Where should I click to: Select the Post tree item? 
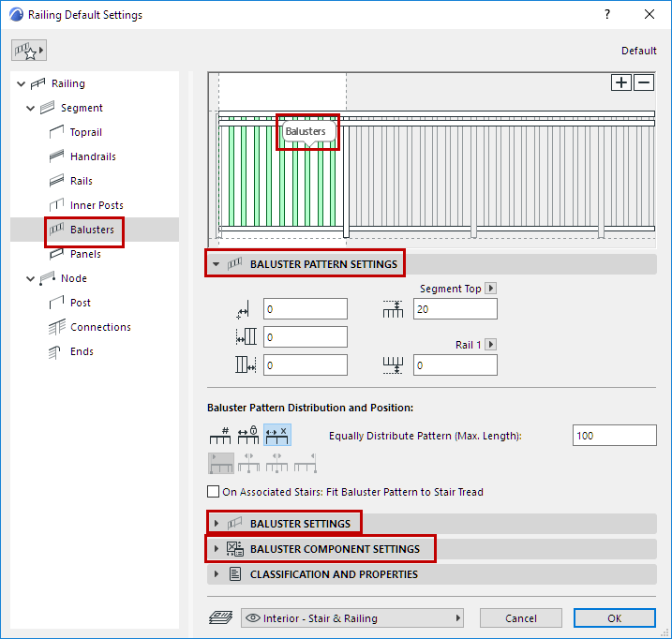(x=81, y=303)
